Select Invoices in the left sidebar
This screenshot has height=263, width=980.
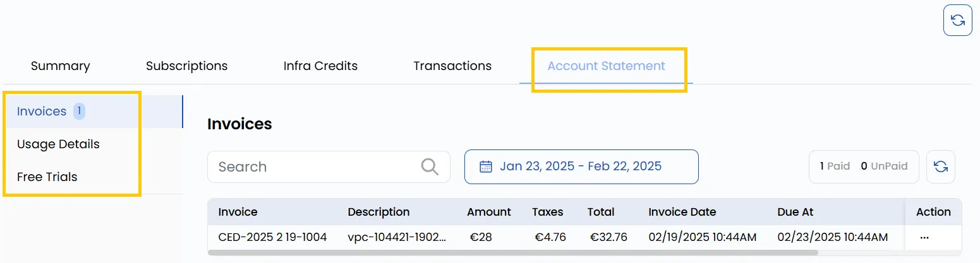point(42,111)
